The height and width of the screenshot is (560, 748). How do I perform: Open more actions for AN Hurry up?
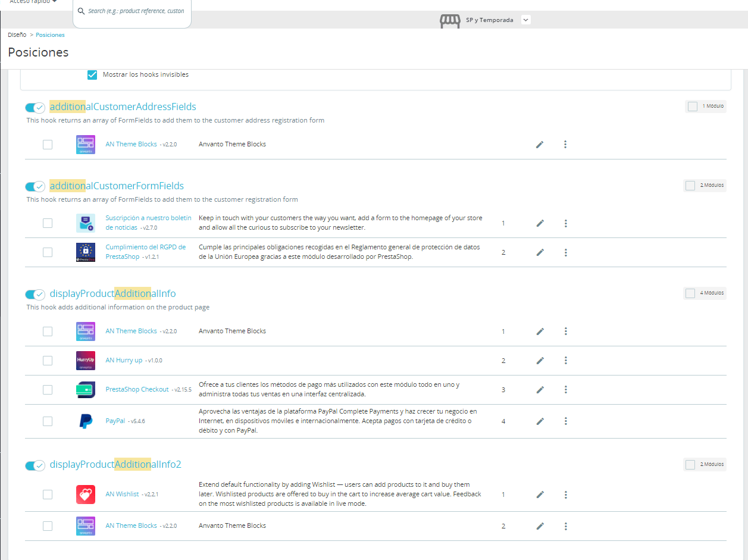point(565,361)
